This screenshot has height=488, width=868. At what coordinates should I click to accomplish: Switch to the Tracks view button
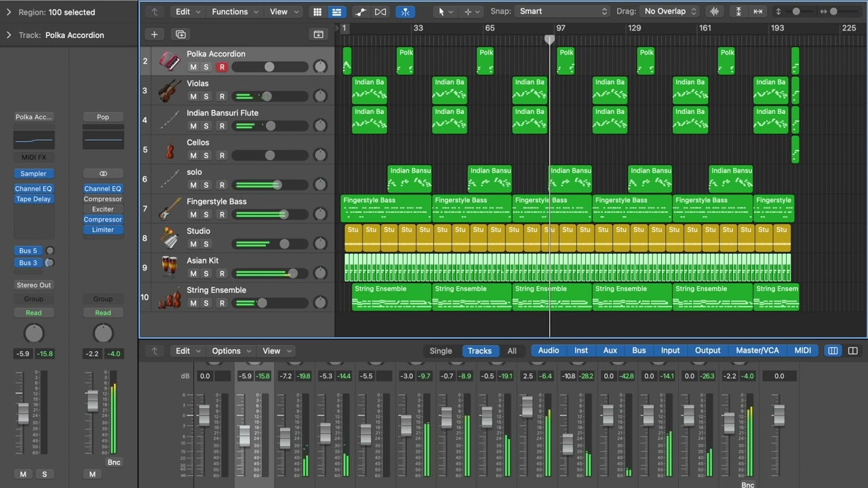point(336,12)
